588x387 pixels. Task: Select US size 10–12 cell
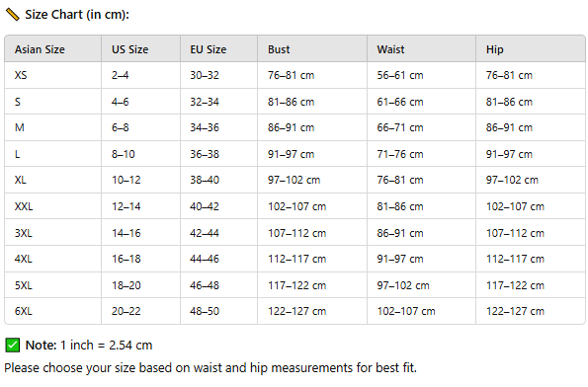coord(141,181)
